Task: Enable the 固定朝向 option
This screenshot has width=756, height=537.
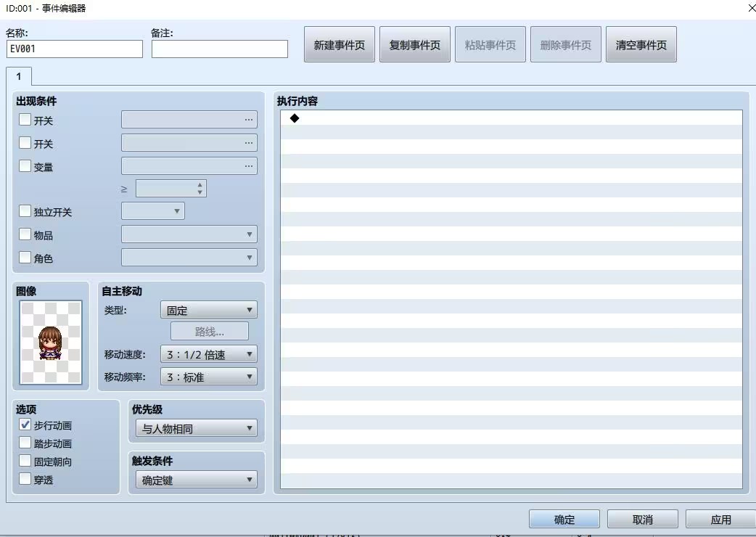Action: click(24, 462)
